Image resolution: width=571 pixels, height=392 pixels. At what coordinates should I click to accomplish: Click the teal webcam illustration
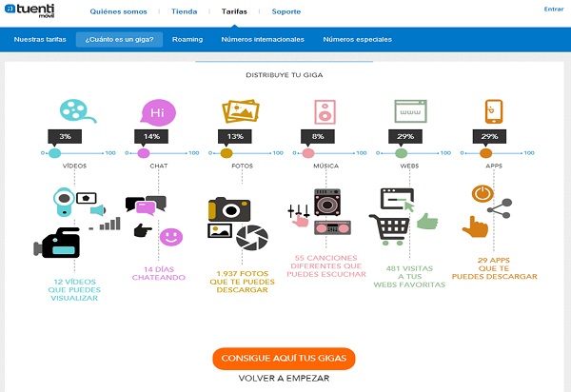(x=64, y=202)
